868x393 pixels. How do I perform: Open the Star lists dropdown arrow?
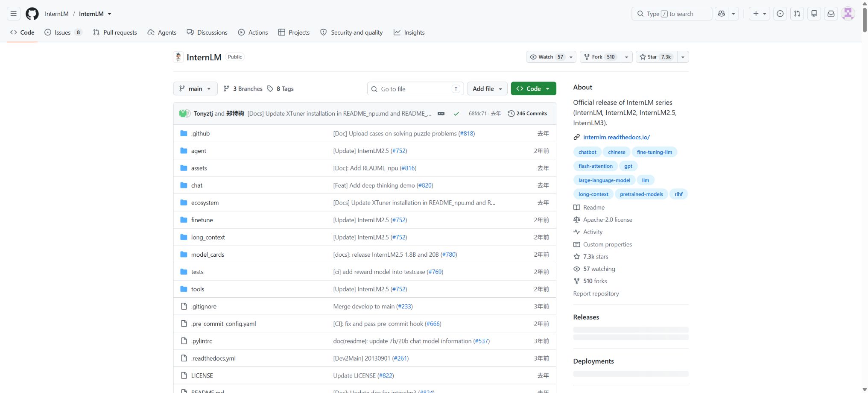[683, 57]
